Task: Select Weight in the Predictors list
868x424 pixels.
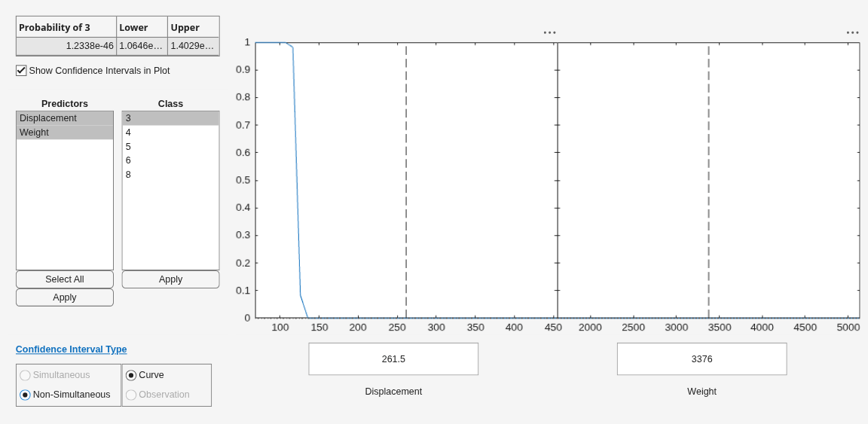Action: (65, 133)
